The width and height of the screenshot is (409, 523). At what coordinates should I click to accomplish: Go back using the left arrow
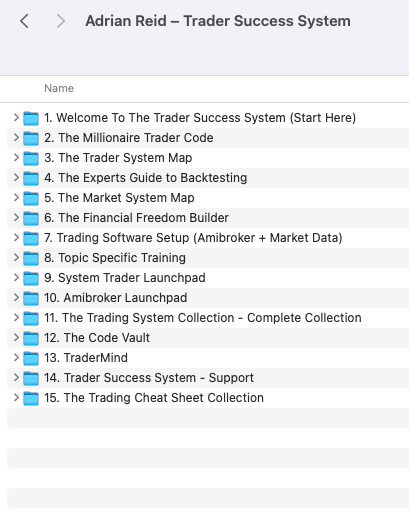tap(24, 21)
